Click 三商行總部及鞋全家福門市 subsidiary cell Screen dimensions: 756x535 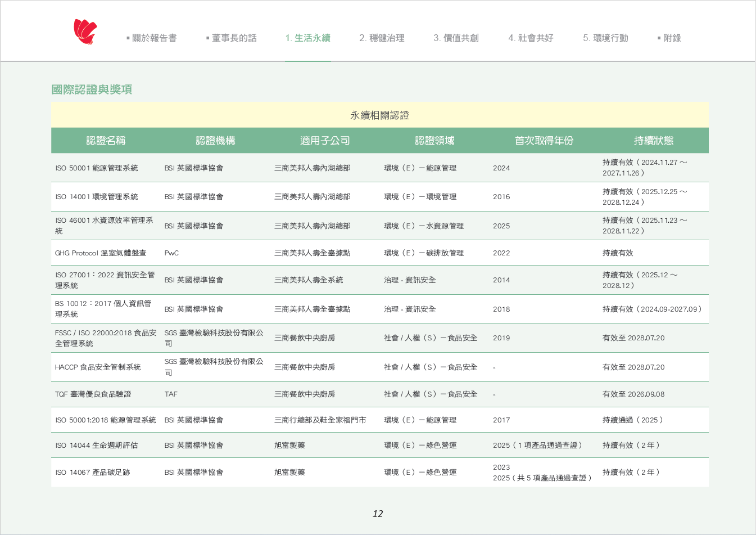click(x=320, y=420)
